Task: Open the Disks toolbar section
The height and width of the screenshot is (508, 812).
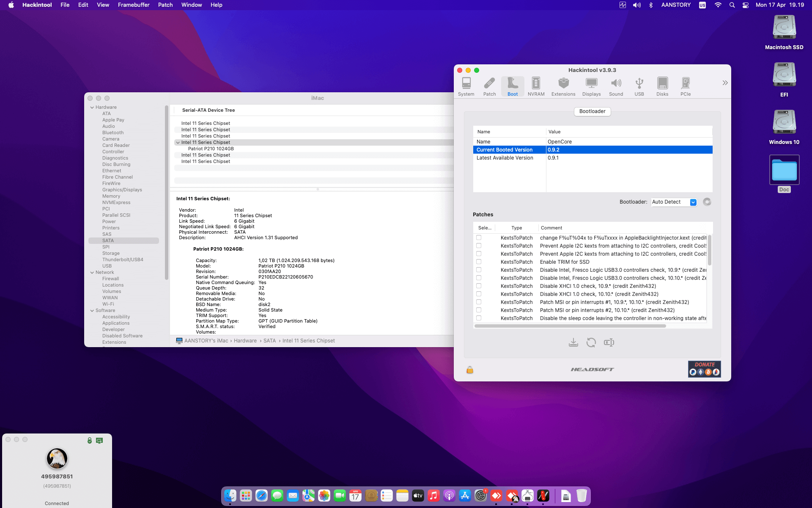Action: [662, 86]
